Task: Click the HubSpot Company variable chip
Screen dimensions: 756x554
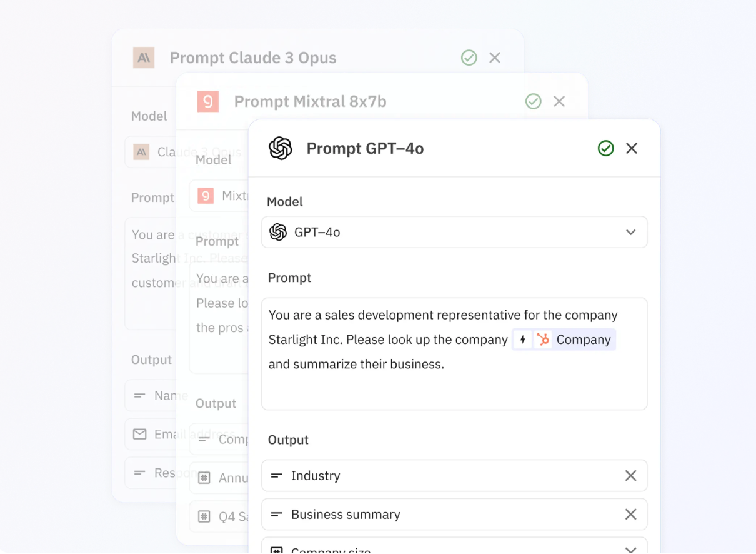Action: click(564, 340)
